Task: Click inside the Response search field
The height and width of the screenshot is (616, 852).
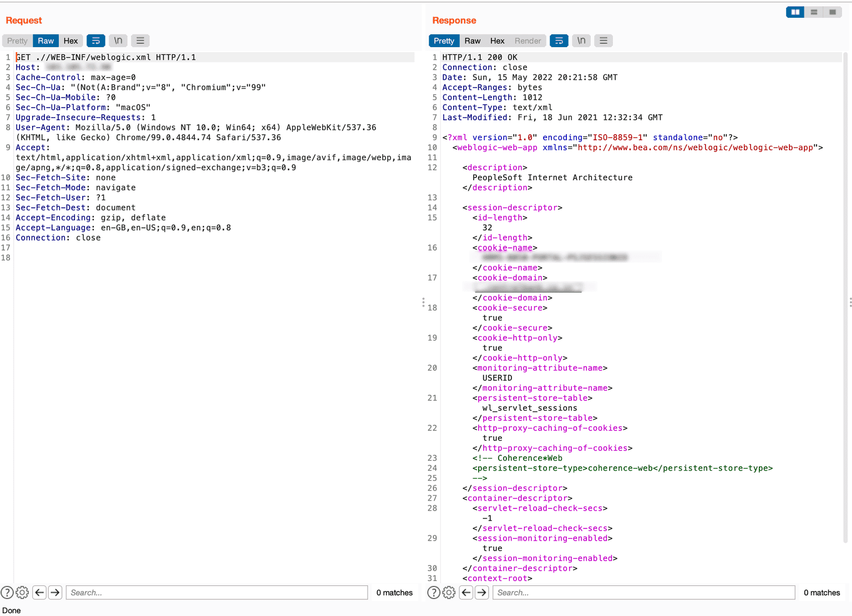Action: (643, 592)
